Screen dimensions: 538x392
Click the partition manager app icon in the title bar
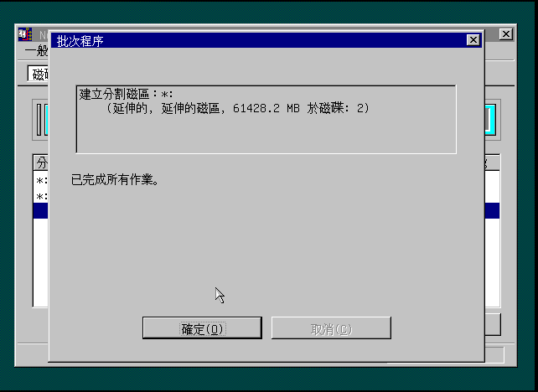coord(25,34)
